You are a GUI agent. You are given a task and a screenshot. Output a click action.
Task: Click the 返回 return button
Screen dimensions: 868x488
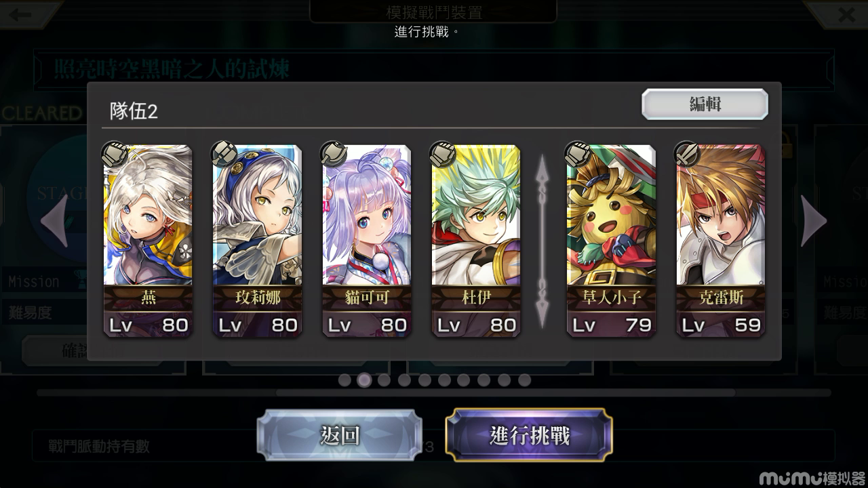[x=339, y=436]
